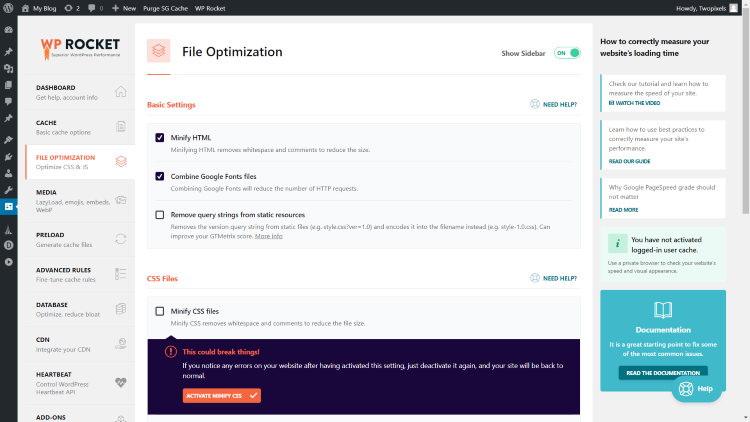750x422 pixels.
Task: Click the New content plus item
Action: (x=124, y=8)
